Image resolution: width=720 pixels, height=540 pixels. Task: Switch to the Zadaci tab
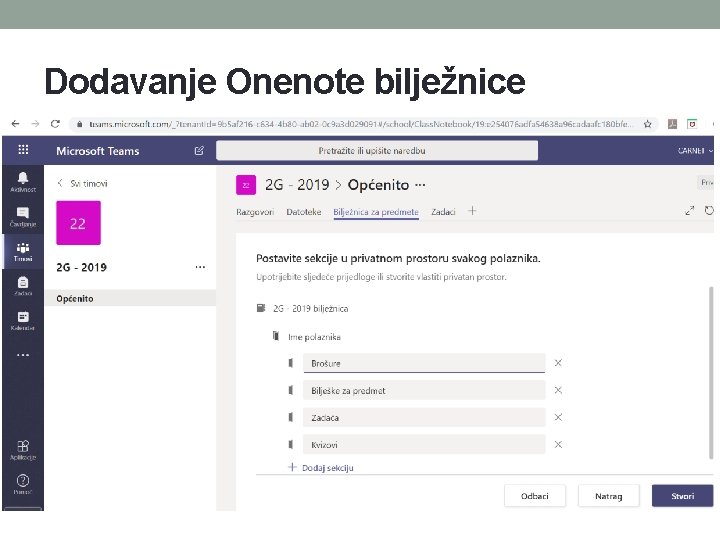pyautogui.click(x=443, y=212)
